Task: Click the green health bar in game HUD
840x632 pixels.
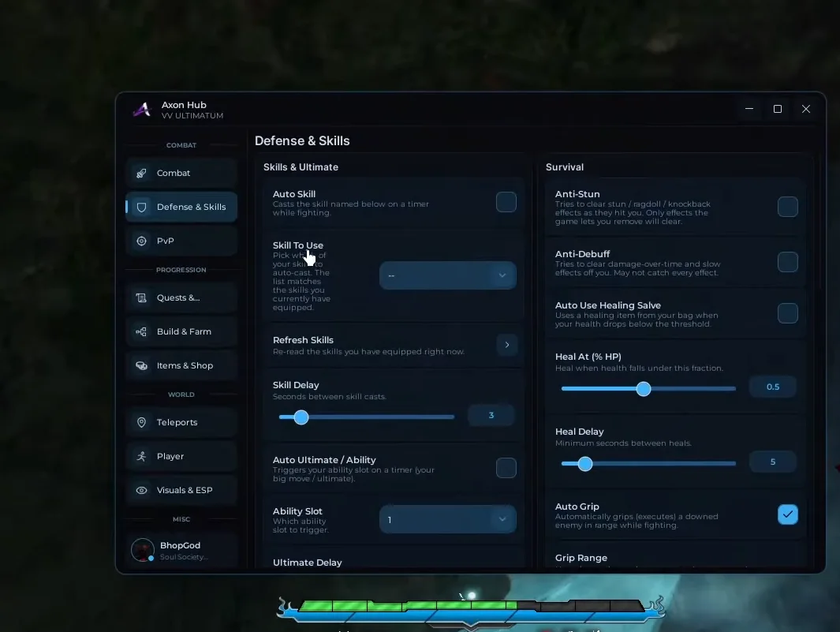Action: click(x=407, y=606)
